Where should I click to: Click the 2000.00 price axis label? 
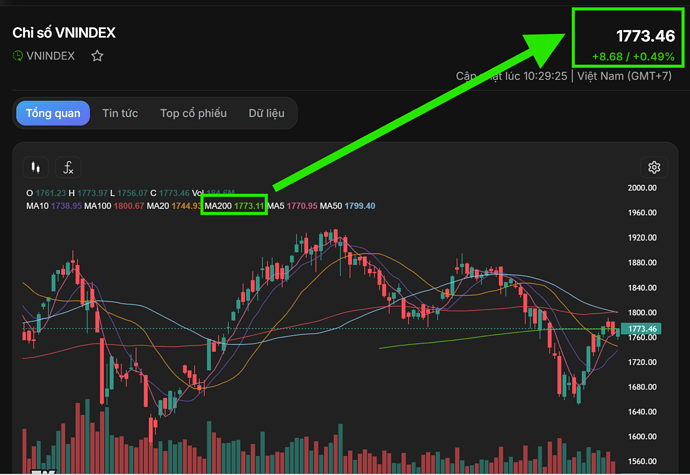pyautogui.click(x=642, y=188)
